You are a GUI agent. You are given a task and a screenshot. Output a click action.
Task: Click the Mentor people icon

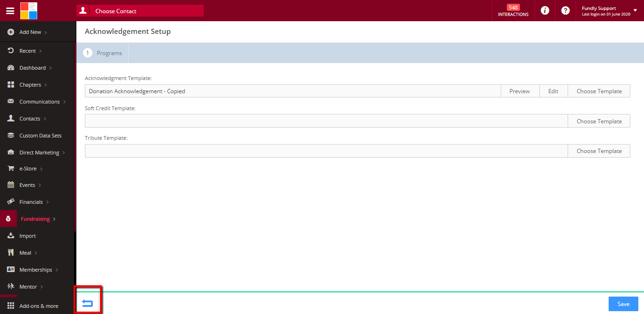click(x=11, y=286)
